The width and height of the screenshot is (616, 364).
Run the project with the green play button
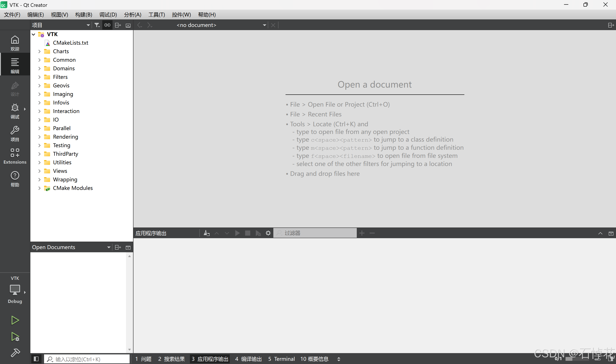15,320
